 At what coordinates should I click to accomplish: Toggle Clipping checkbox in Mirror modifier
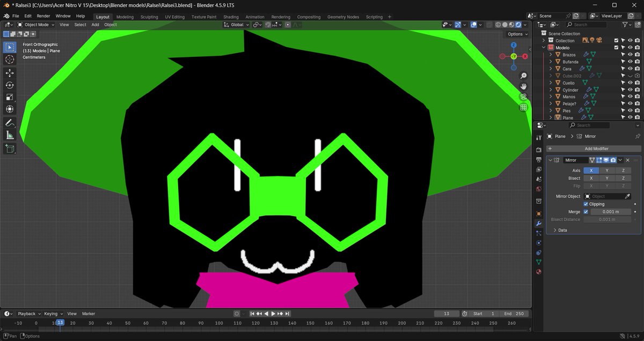click(586, 204)
